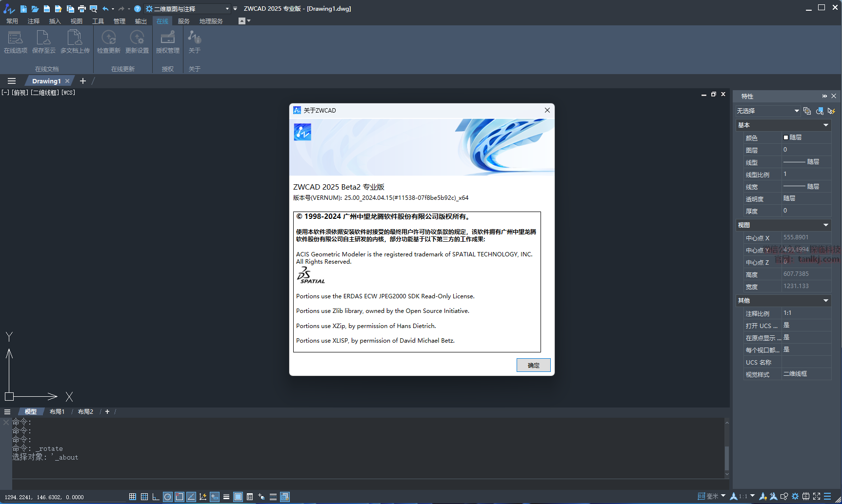Open quick select from properties panel
Screen dimensions: 842x504
831,111
